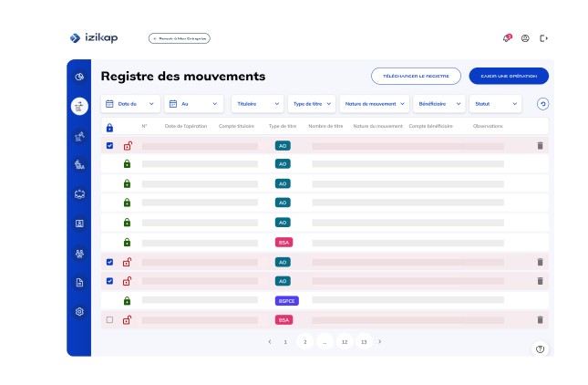Click the N° column header

pos(144,126)
